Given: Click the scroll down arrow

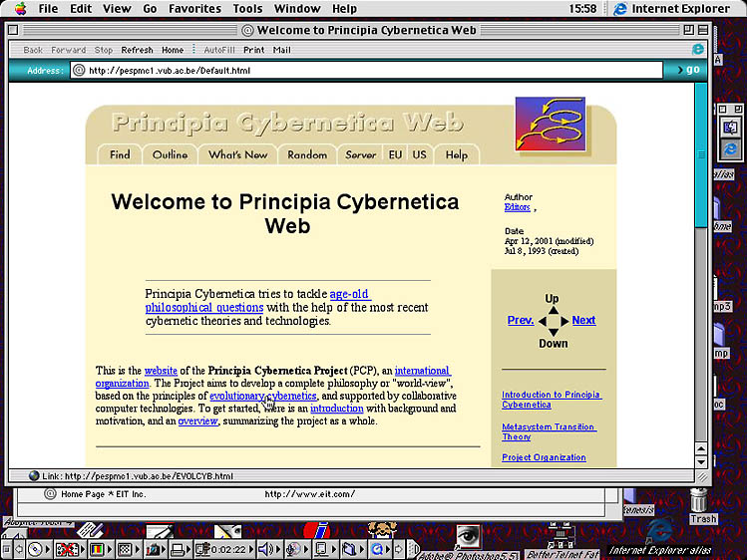Looking at the screenshot, I should (x=701, y=461).
